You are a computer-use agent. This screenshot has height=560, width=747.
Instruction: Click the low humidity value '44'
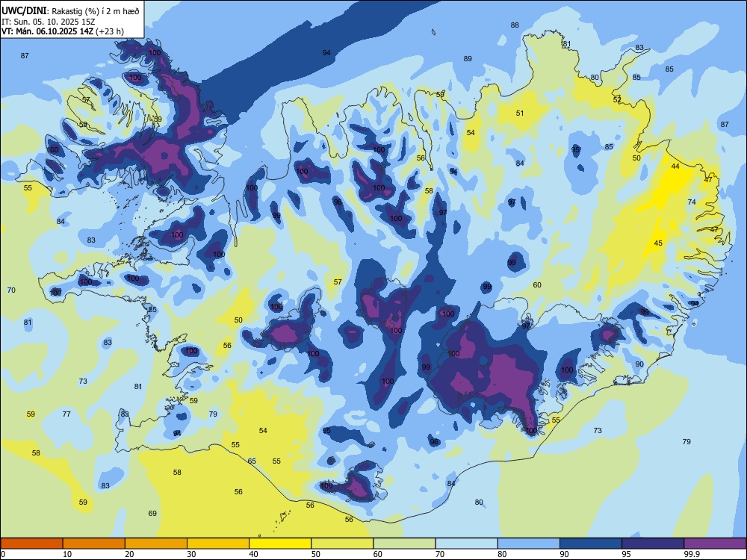[675, 167]
